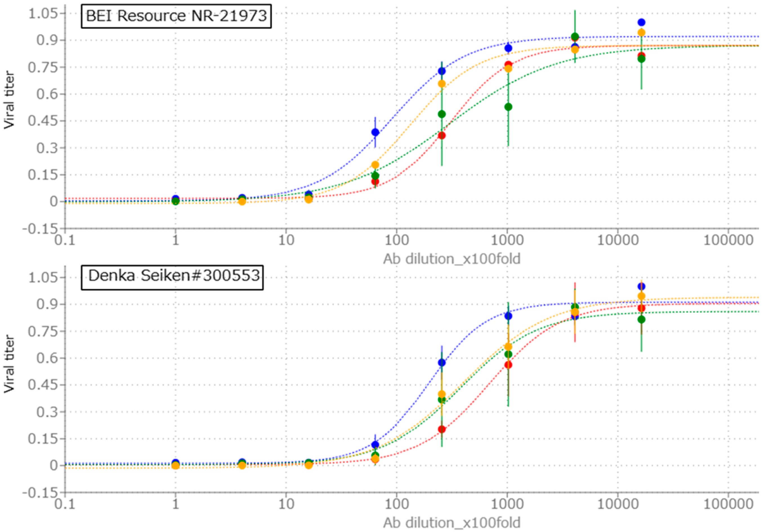This screenshot has width=762, height=532.
Task: Select red data point near 0.56 in Denka Seiken chart
Action: [x=508, y=365]
